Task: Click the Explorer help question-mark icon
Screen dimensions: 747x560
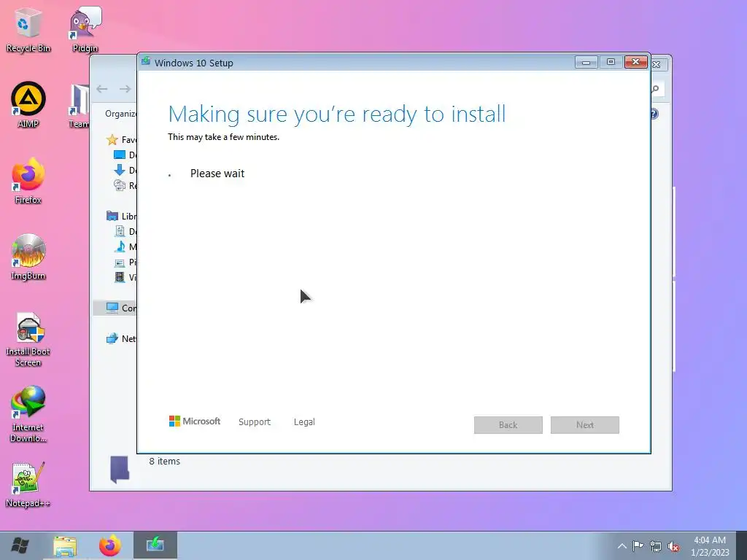Action: (654, 114)
